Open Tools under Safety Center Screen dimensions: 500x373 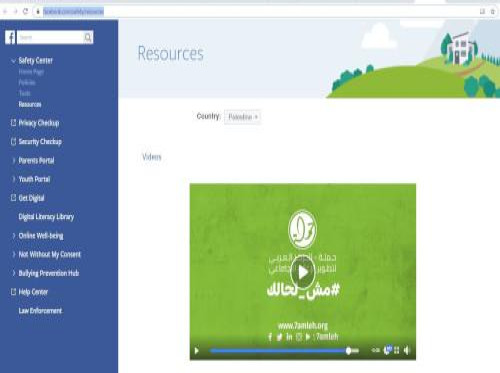click(x=25, y=93)
